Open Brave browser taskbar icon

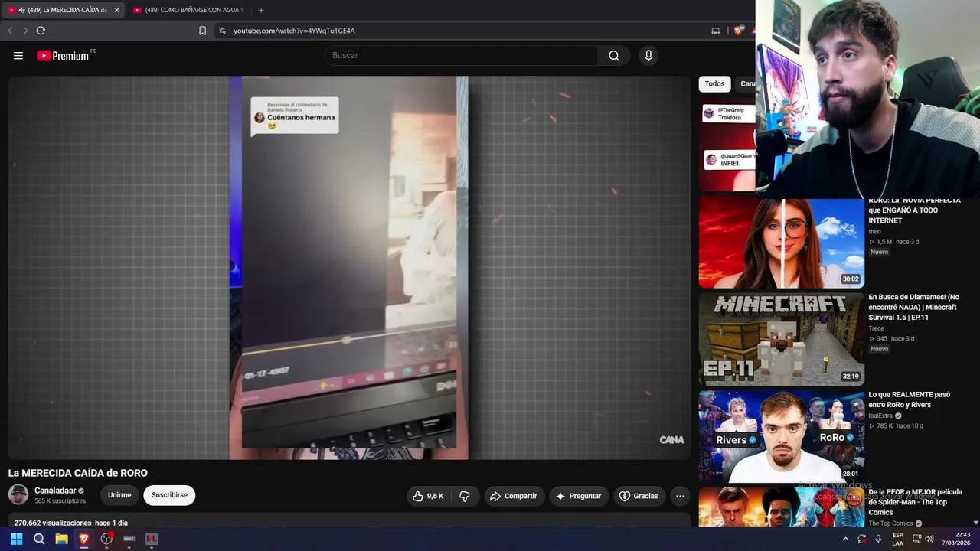click(84, 539)
